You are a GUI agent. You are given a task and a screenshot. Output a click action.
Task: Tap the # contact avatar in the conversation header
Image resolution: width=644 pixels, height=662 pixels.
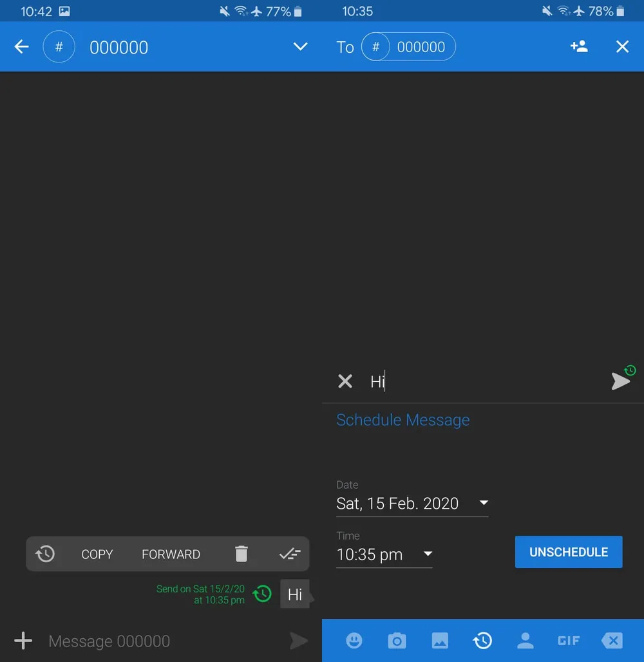(x=59, y=46)
